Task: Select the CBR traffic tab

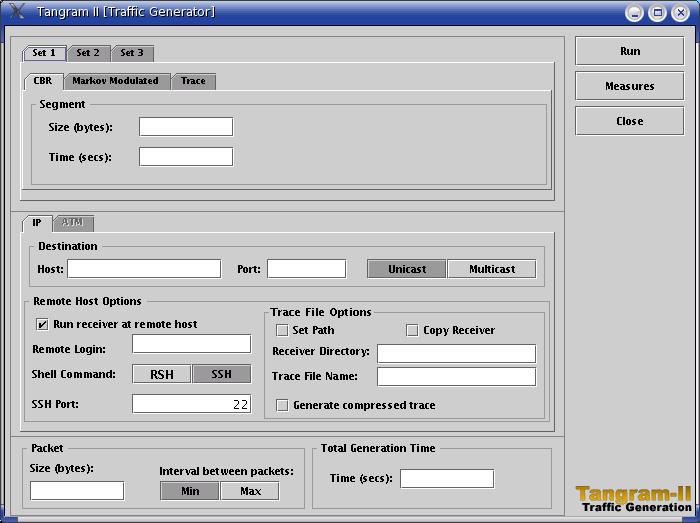Action: (43, 81)
